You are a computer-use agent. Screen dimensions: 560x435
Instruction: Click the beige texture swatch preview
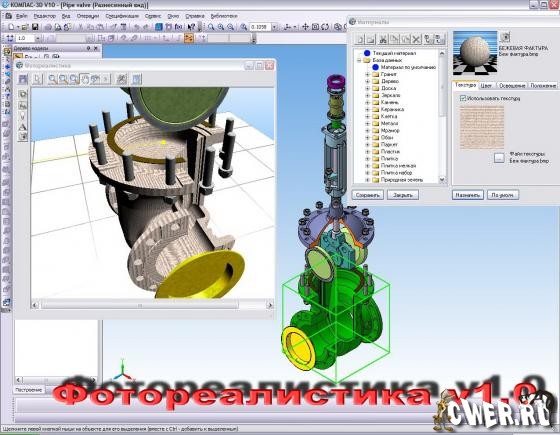tap(481, 127)
